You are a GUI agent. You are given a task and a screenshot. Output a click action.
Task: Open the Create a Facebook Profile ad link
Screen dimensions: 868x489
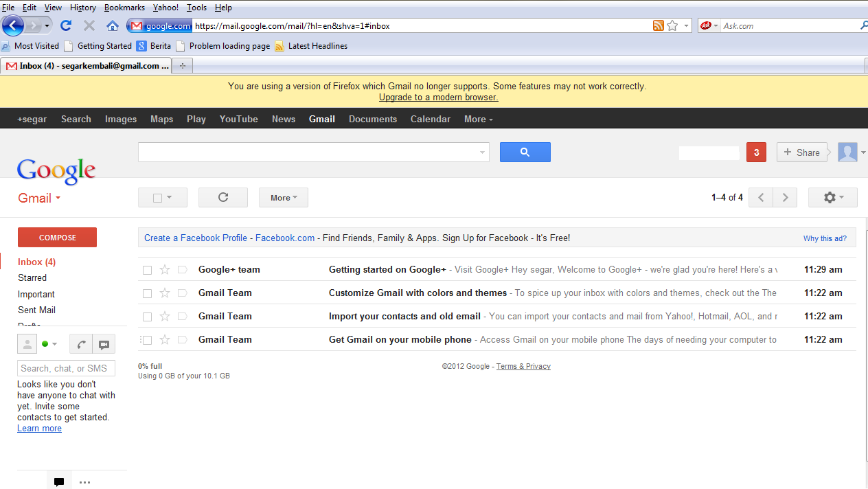(x=196, y=238)
